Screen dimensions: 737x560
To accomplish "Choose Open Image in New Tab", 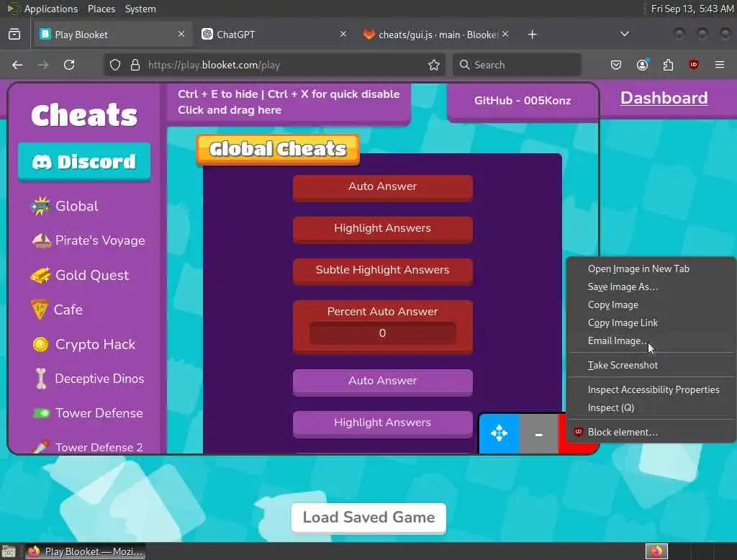I will click(651, 269).
